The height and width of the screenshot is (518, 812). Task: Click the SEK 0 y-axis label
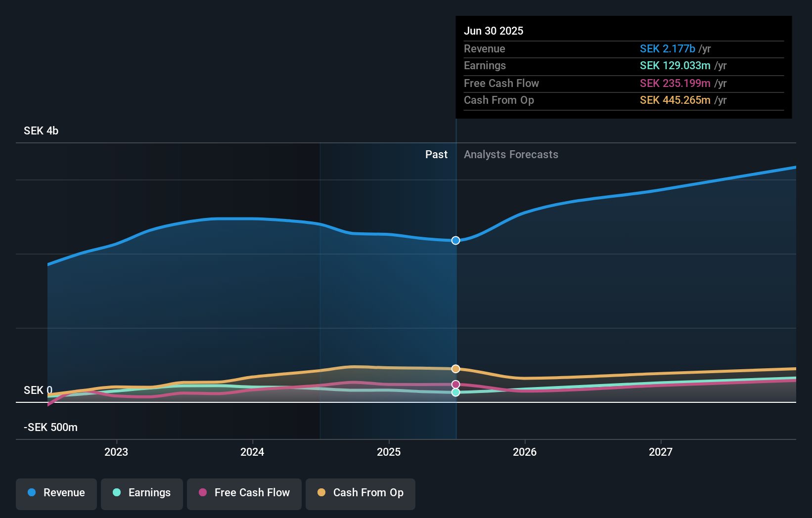pyautogui.click(x=38, y=390)
